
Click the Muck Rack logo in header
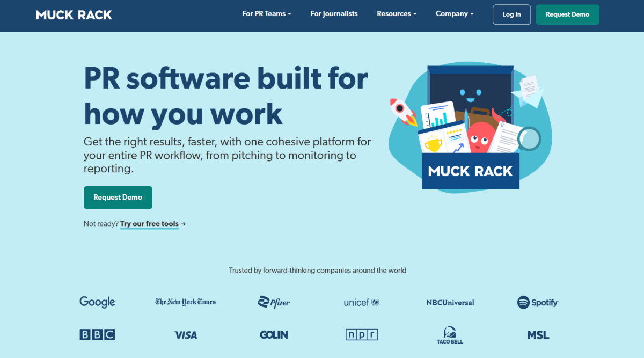tap(74, 14)
